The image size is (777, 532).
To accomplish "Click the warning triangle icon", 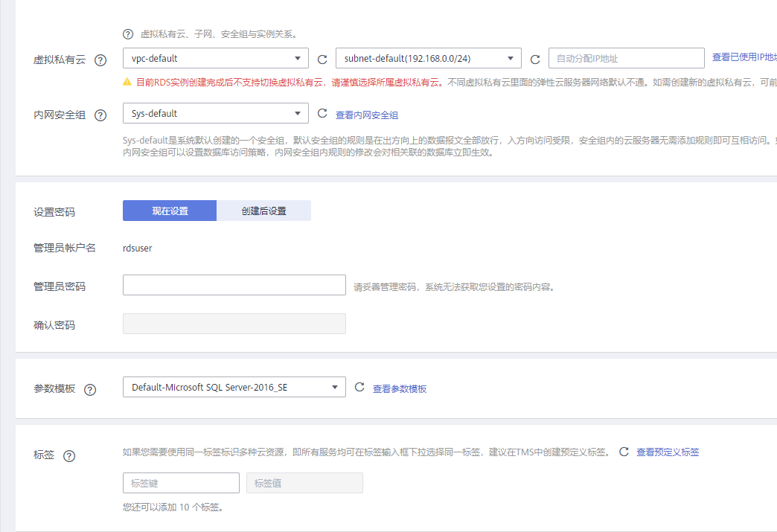I will click(127, 82).
